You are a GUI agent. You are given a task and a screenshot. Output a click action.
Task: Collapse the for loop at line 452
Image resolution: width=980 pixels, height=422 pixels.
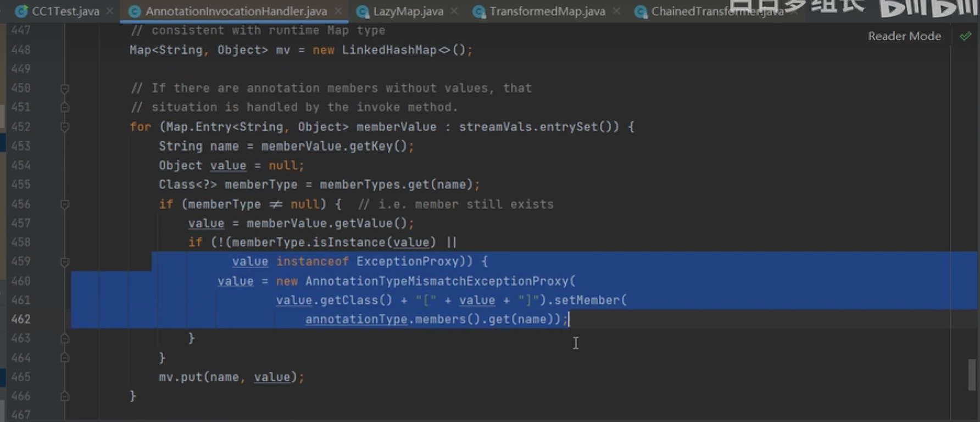point(64,127)
